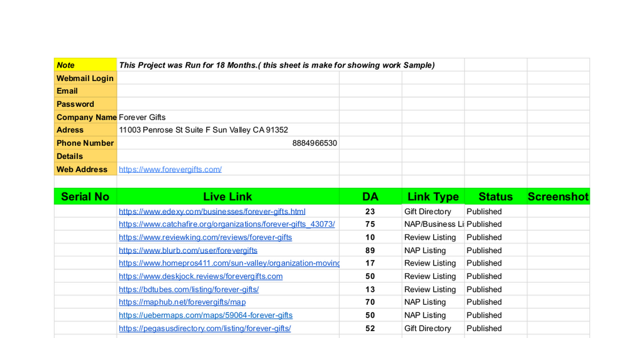644x338 pixels.
Task: Click the Password label cell
Action: point(85,104)
